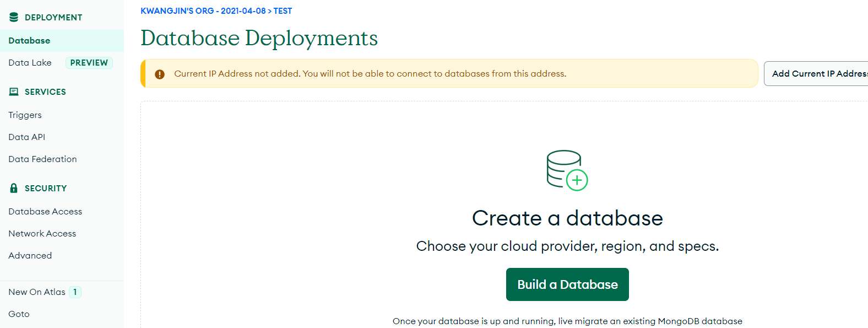Screen dimensions: 868x328
Task: Click the Create a database heading
Action: [567, 218]
